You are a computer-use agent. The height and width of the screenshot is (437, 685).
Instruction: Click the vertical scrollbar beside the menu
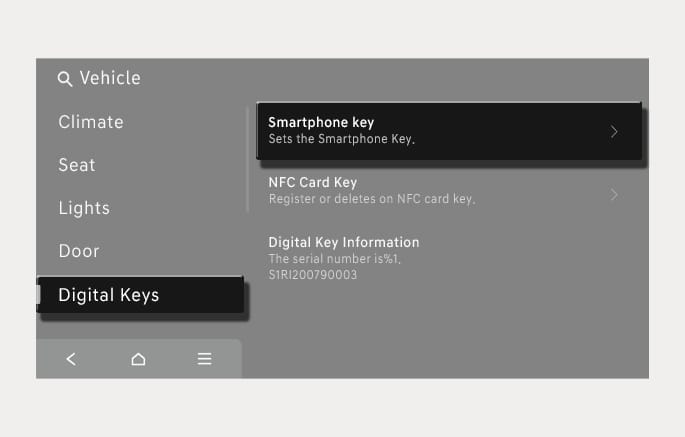248,160
